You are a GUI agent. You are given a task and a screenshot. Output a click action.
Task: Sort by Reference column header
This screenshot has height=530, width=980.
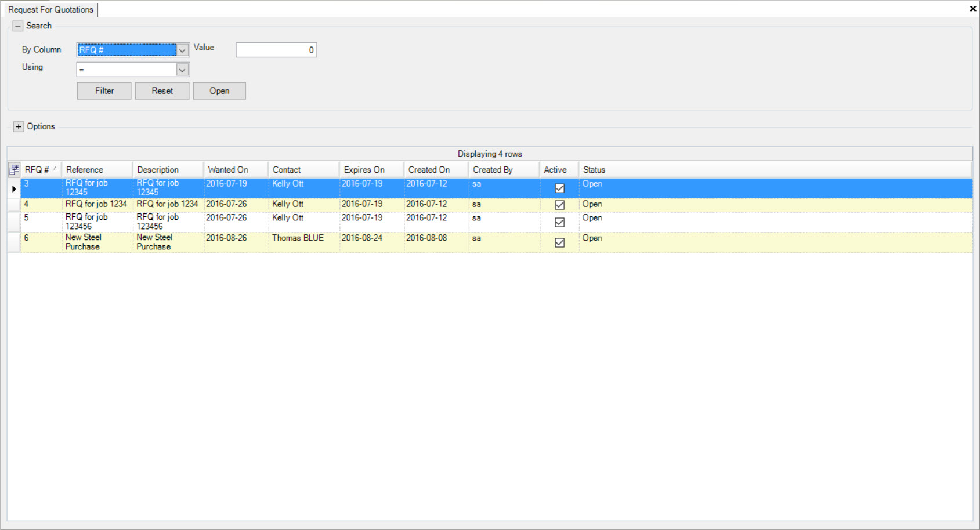coord(97,169)
